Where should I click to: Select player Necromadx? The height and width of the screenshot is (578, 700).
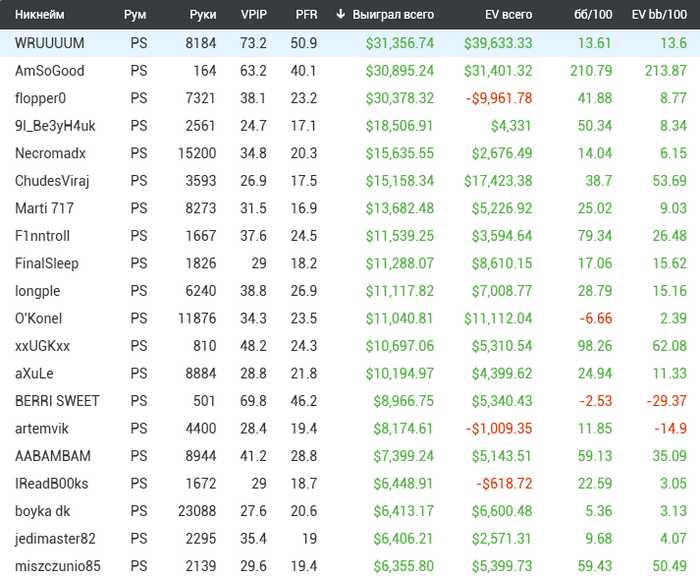point(50,153)
